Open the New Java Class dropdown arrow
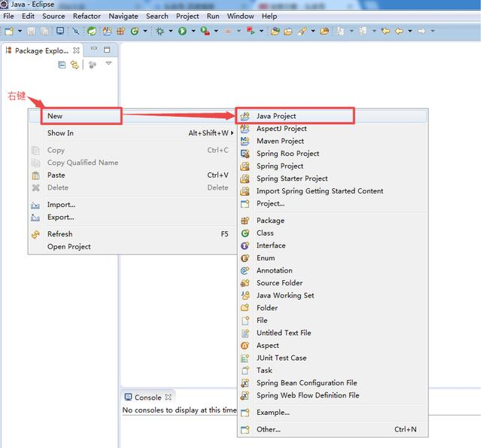This screenshot has width=483, height=448. [x=145, y=31]
